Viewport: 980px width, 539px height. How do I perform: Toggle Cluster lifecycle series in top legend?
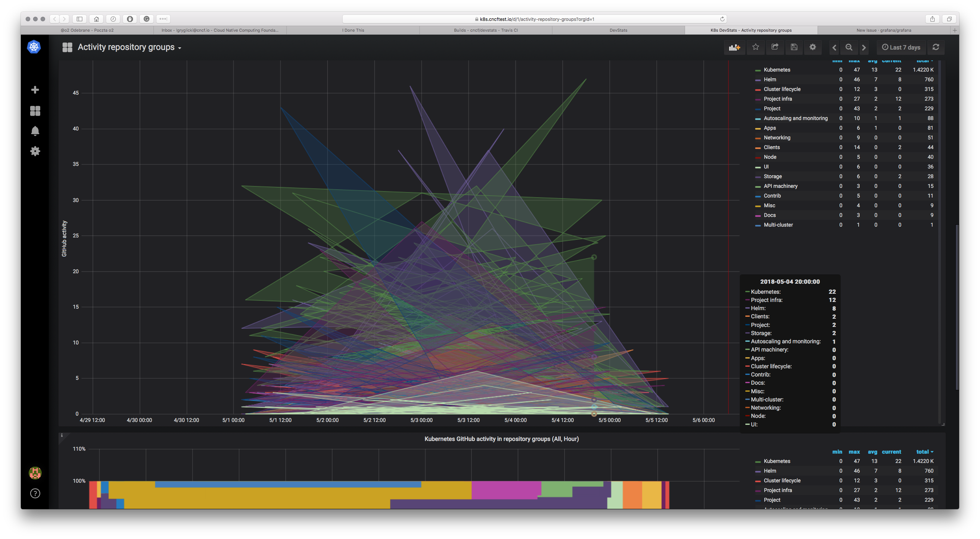[x=782, y=89]
